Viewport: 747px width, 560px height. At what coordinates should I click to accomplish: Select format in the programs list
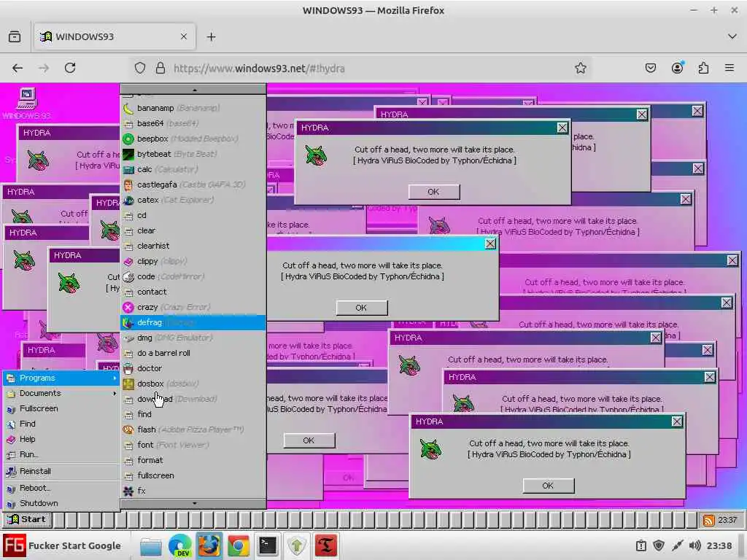coord(193,460)
